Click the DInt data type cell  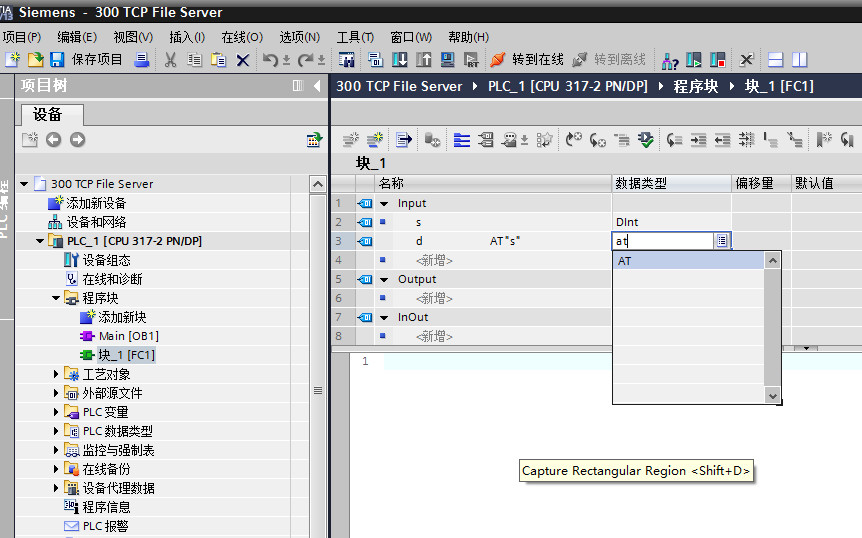pyautogui.click(x=671, y=222)
